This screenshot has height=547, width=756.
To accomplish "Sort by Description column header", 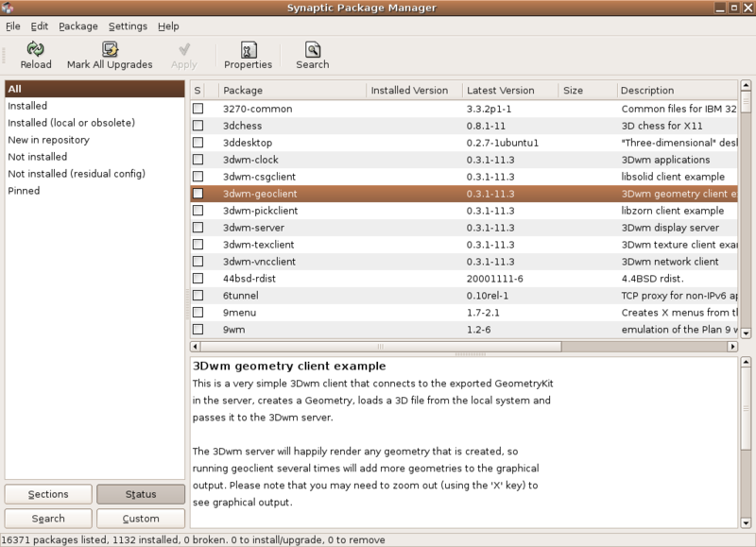I will click(x=678, y=90).
